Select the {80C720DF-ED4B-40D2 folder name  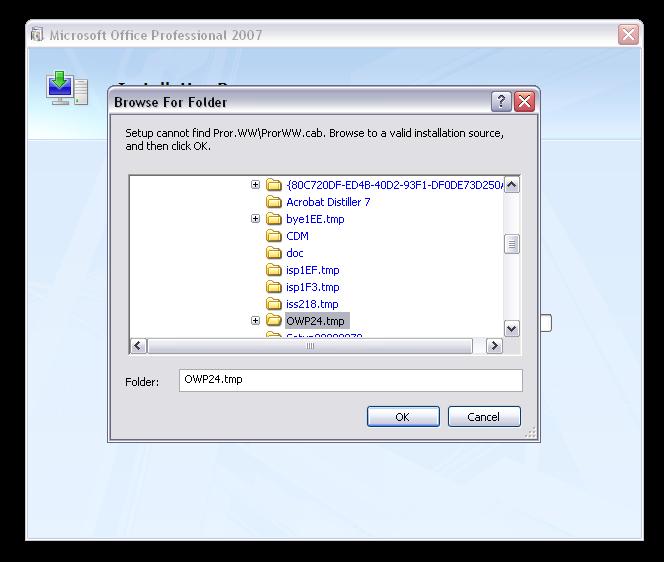395,185
